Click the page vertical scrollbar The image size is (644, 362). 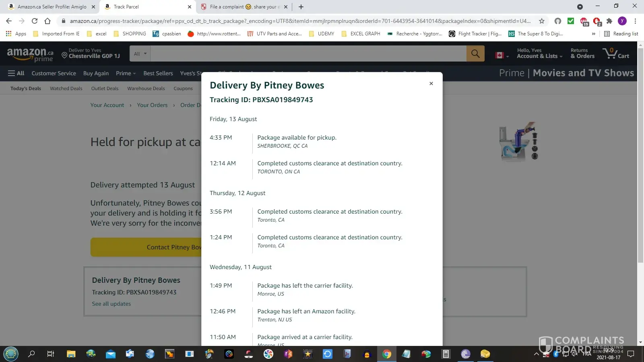640,161
